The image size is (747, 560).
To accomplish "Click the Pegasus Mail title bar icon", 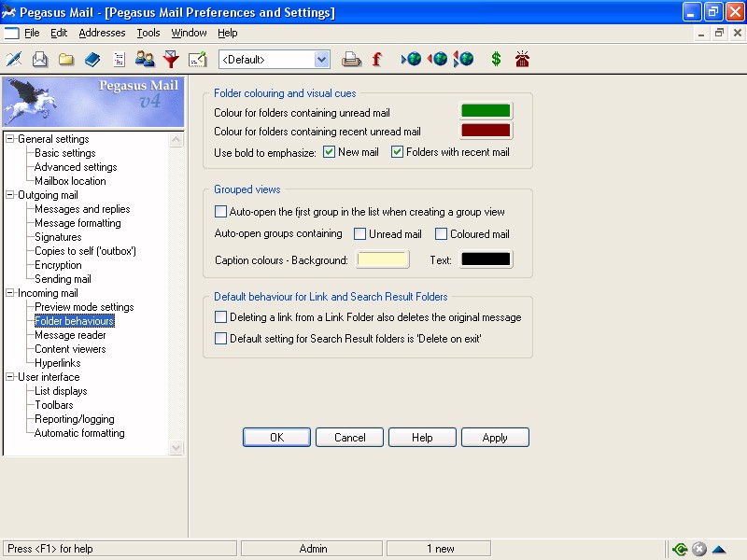I will pyautogui.click(x=8, y=11).
